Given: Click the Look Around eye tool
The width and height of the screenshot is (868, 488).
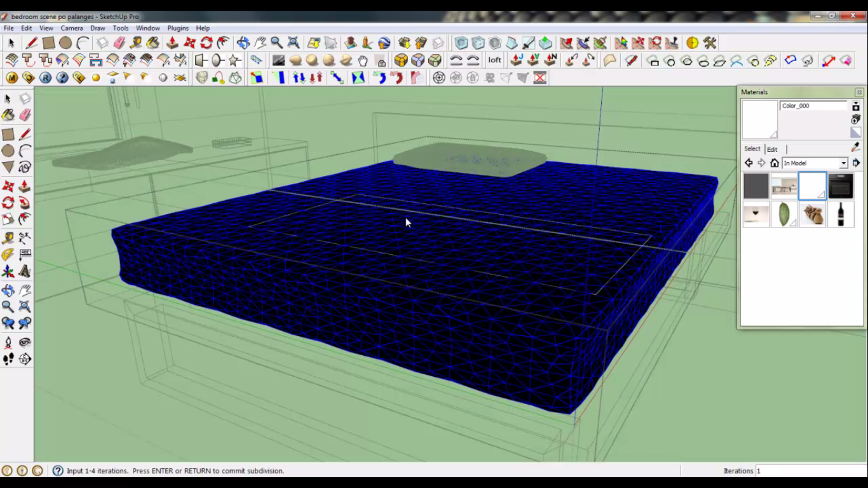Looking at the screenshot, I should click(25, 342).
